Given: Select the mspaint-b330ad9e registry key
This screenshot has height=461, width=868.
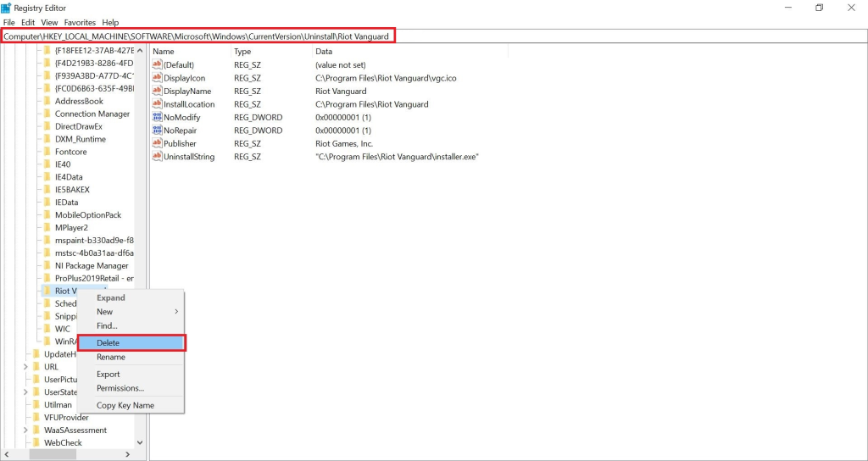Looking at the screenshot, I should (x=94, y=240).
